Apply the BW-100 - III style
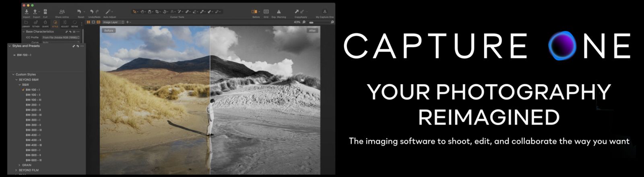 tap(33, 100)
